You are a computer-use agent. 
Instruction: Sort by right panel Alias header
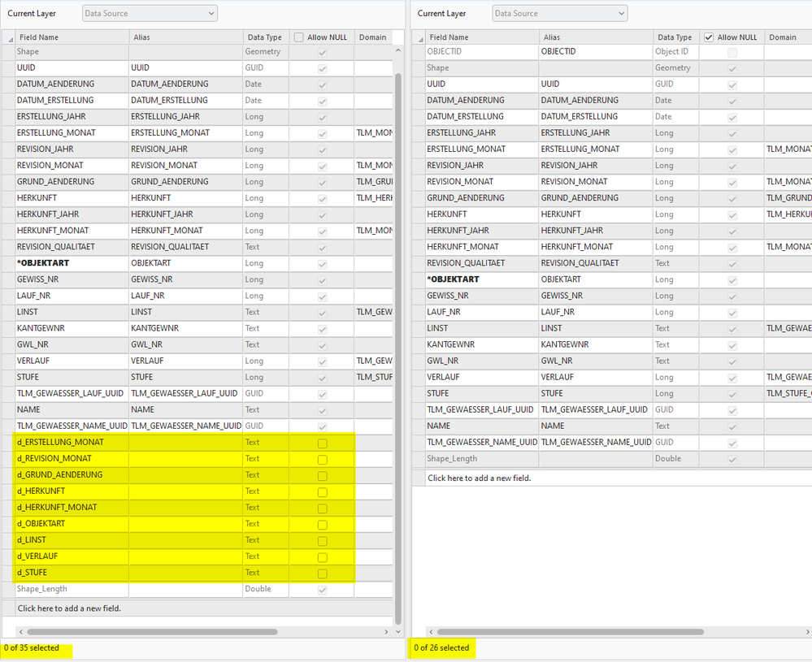[596, 37]
